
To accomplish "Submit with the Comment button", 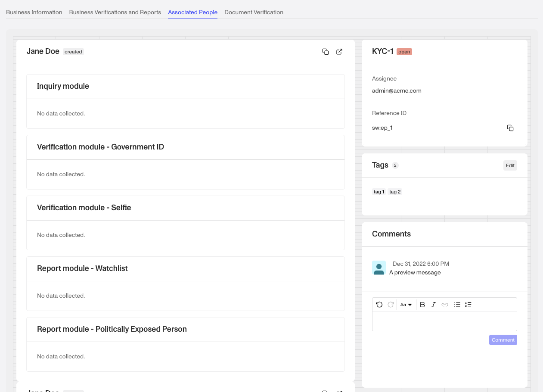I will pos(503,340).
